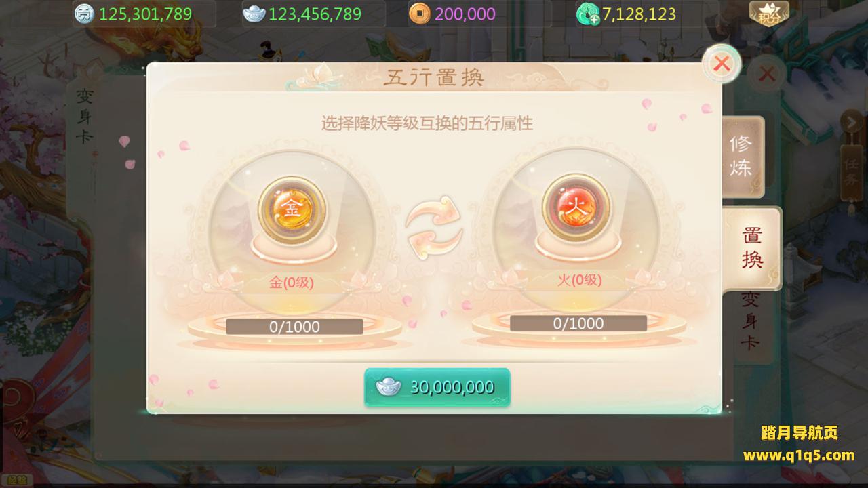Close the background panel with red X
Image resolution: width=868 pixels, height=488 pixels.
point(767,74)
